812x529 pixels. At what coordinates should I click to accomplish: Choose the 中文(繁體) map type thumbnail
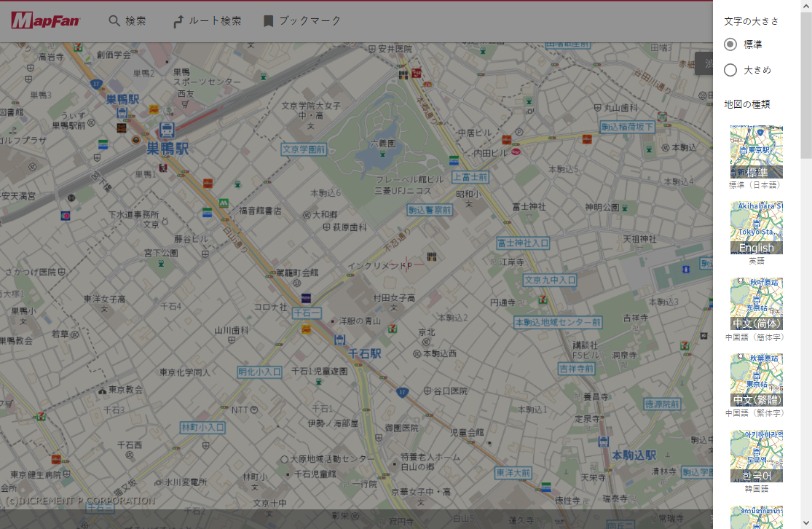757,380
